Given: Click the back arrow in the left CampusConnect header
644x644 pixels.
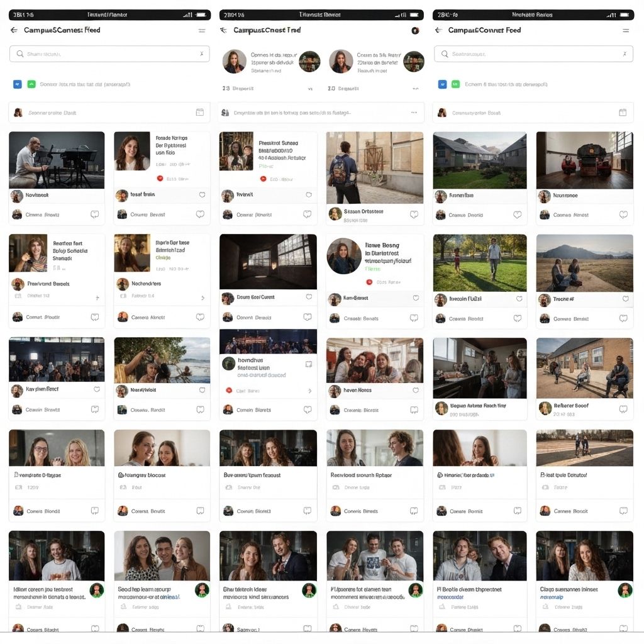Looking at the screenshot, I should [13, 30].
